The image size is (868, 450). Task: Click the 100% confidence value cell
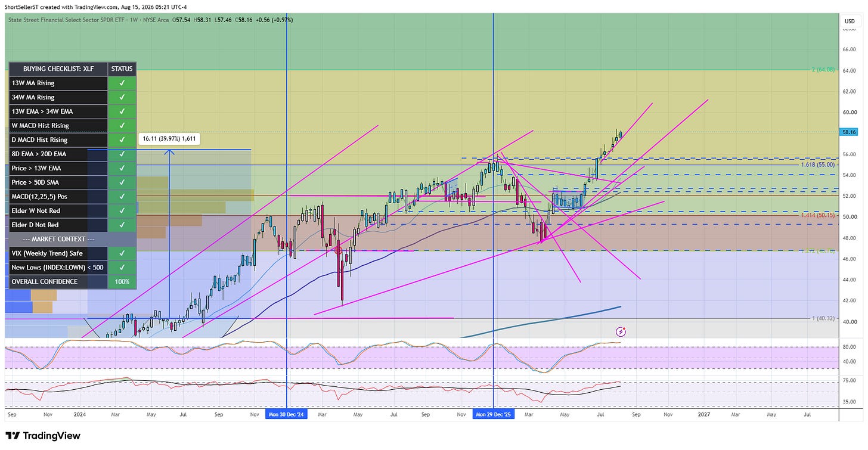click(122, 281)
